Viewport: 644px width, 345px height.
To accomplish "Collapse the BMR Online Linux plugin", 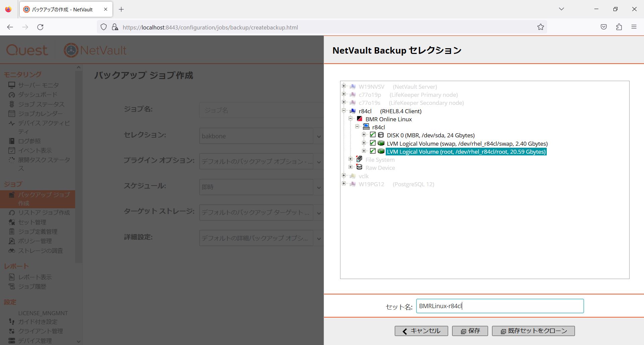I will (x=351, y=119).
